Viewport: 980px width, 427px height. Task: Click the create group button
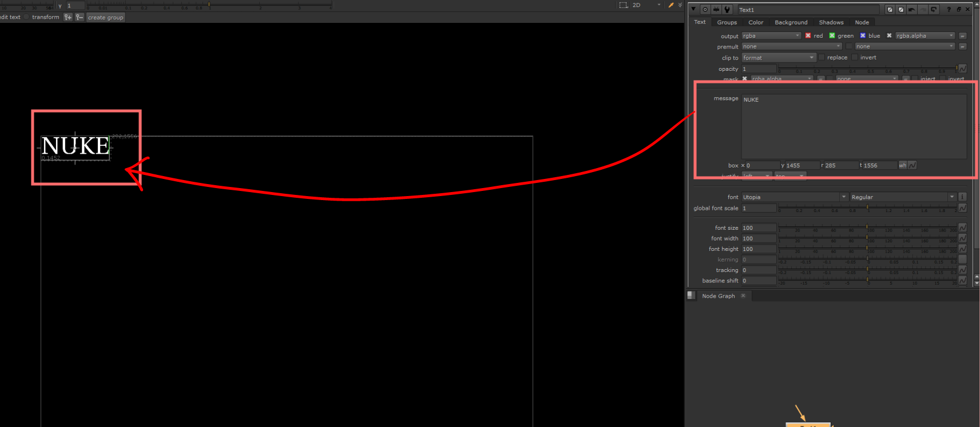click(105, 18)
